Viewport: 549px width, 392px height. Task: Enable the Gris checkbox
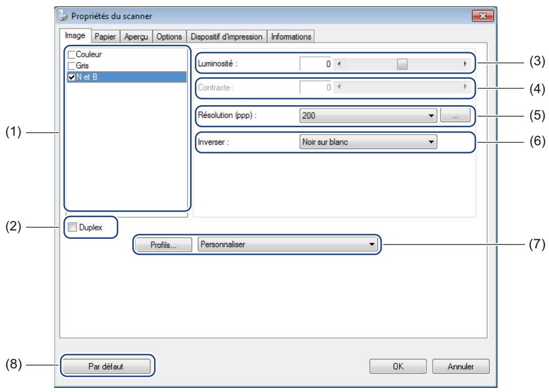[72, 66]
